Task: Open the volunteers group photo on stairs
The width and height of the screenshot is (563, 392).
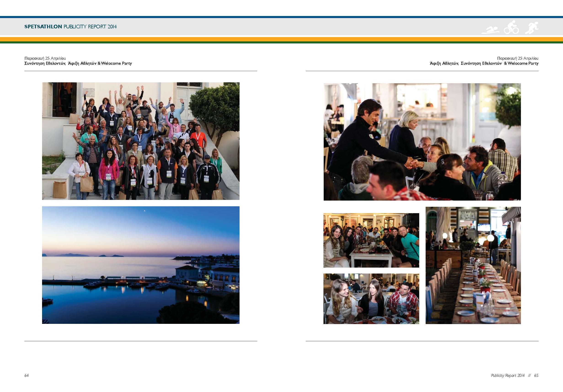Action: click(141, 141)
